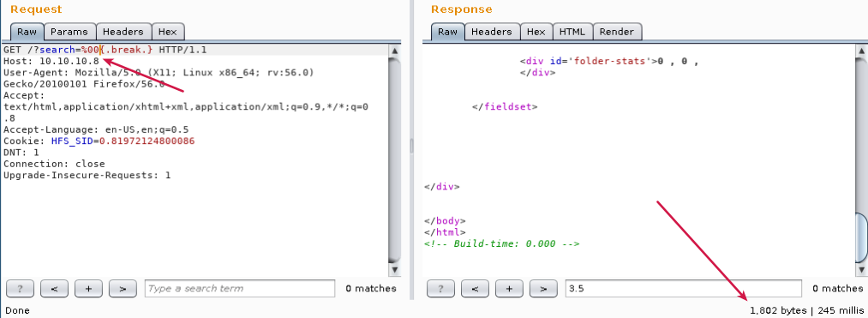Image resolution: width=868 pixels, height=318 pixels.
Task: Click the request pane help '?' button
Action: (x=20, y=289)
